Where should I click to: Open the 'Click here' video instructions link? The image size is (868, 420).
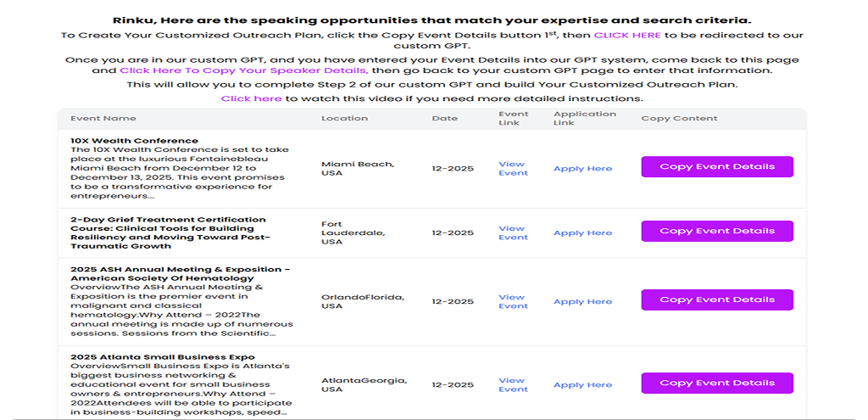pos(252,98)
